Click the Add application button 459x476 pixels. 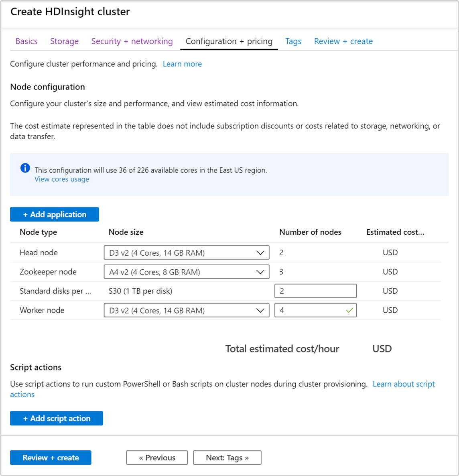[x=54, y=214]
